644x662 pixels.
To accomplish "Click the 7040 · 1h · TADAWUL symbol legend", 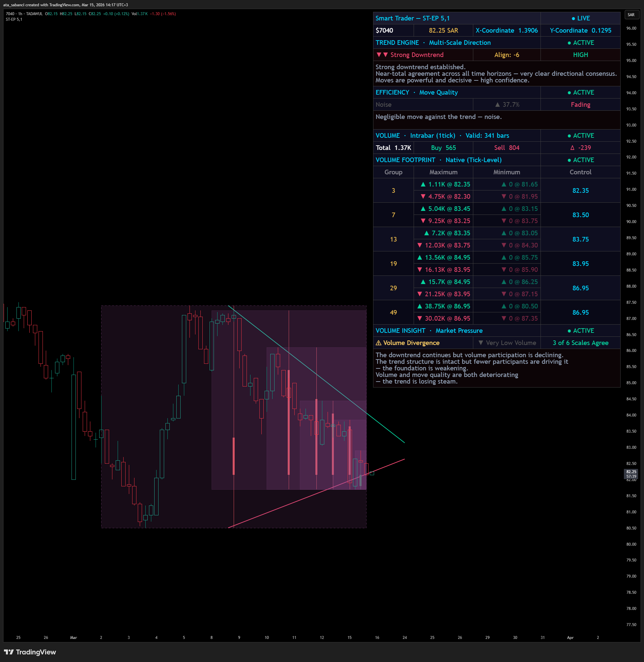I will (24, 14).
